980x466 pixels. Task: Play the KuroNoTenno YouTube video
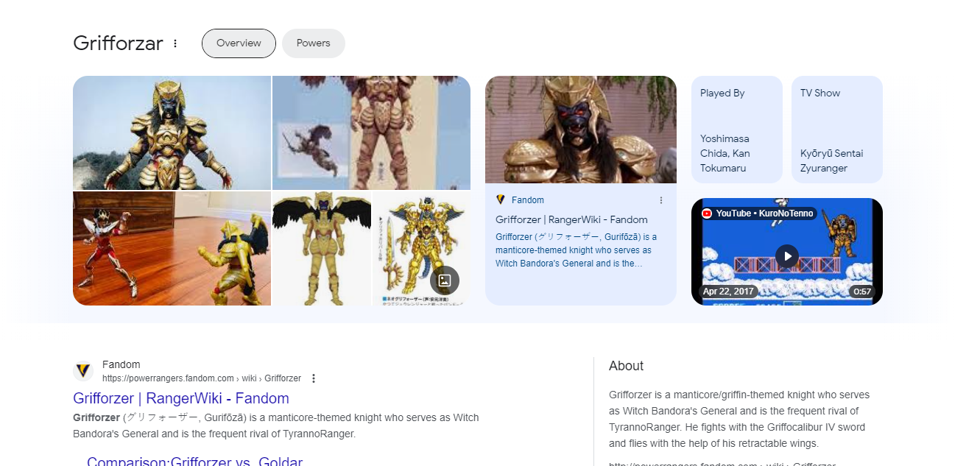click(x=787, y=256)
